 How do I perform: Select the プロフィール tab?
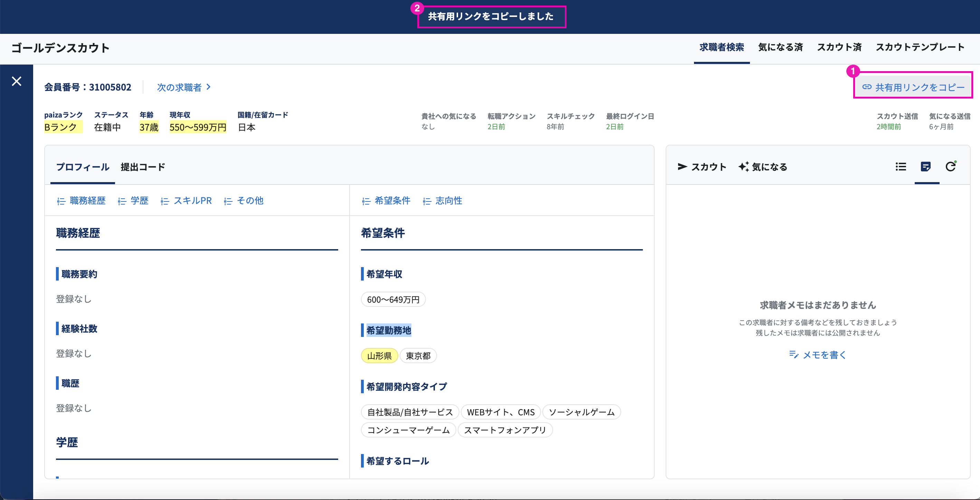pyautogui.click(x=83, y=167)
